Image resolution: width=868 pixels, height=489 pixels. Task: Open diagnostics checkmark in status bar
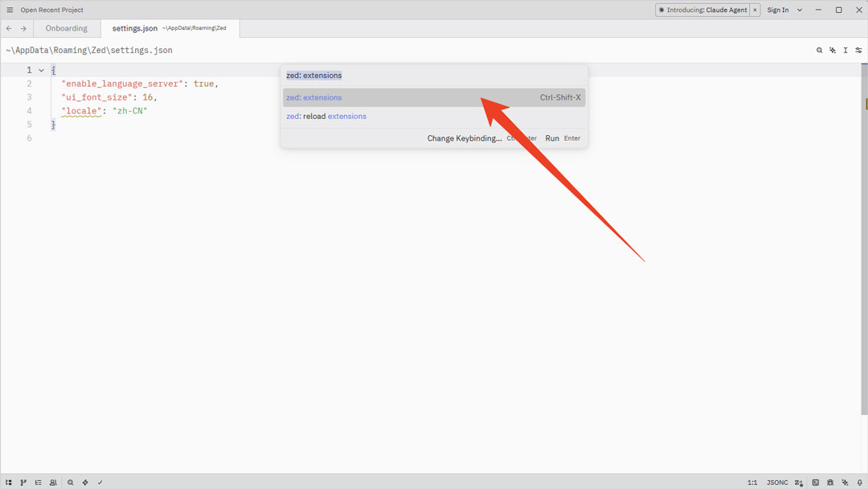pos(100,483)
